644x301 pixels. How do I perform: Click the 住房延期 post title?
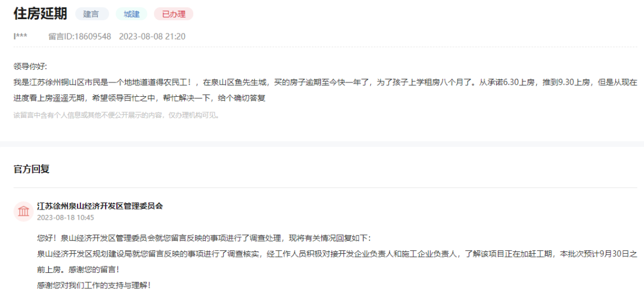click(41, 14)
